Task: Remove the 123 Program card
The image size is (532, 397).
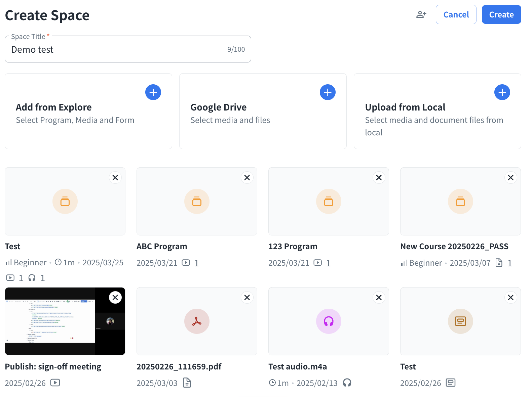Action: (x=379, y=178)
